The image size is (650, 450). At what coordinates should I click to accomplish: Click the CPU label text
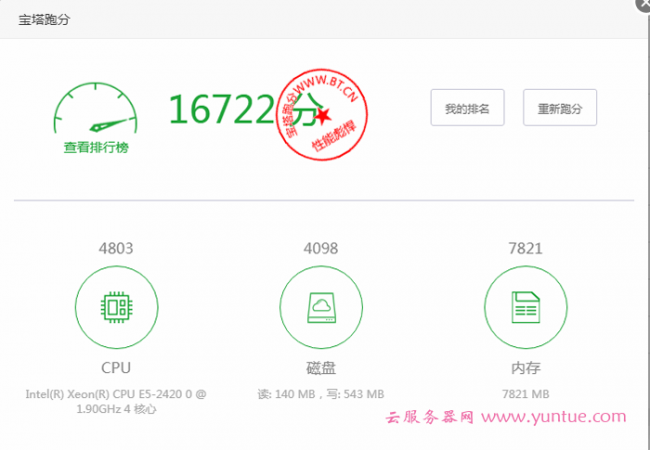click(x=116, y=367)
